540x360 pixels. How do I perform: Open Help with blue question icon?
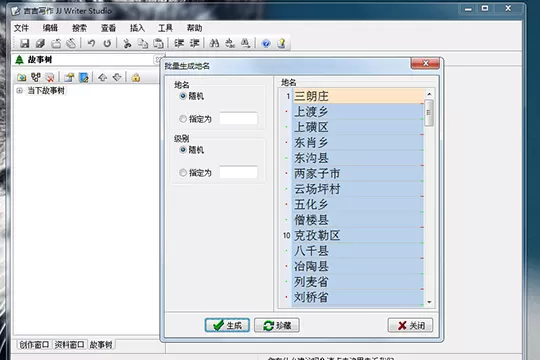tap(266, 43)
